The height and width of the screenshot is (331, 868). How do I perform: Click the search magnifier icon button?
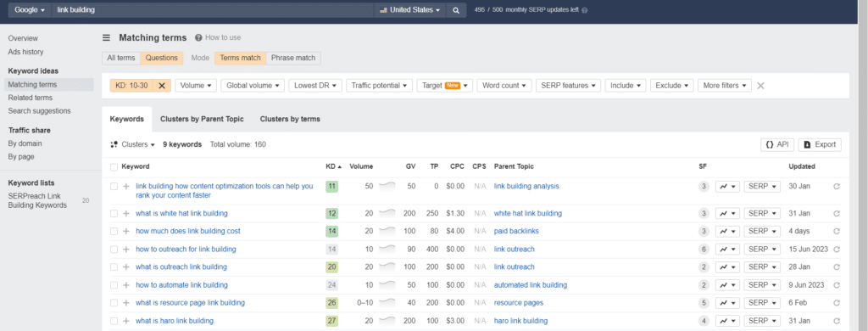point(455,10)
